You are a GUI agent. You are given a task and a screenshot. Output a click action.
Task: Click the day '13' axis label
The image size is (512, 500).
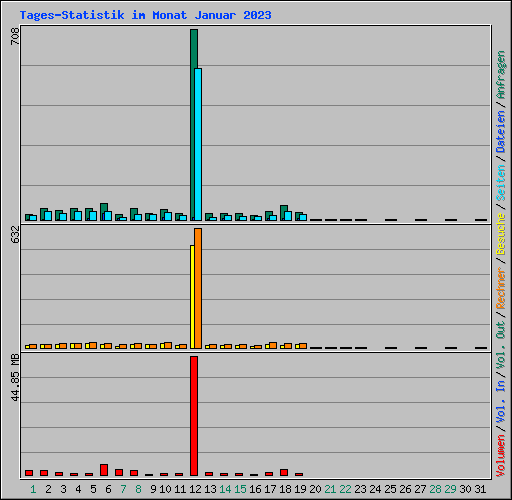210,489
